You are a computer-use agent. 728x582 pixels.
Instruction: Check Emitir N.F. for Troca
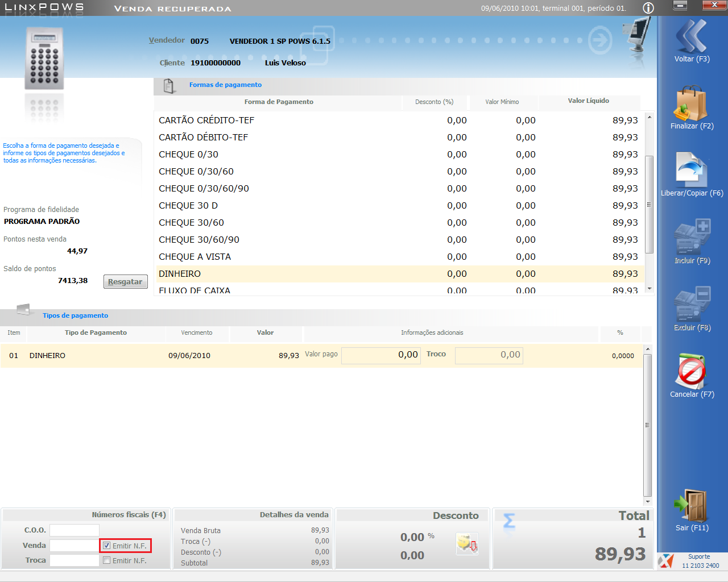click(106, 560)
